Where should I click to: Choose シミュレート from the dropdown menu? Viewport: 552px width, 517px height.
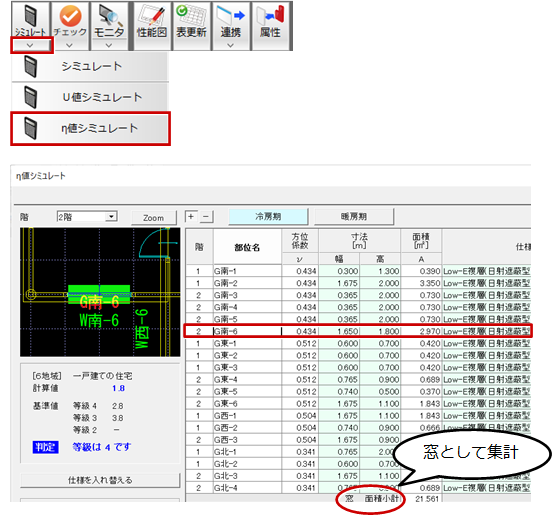tap(90, 66)
